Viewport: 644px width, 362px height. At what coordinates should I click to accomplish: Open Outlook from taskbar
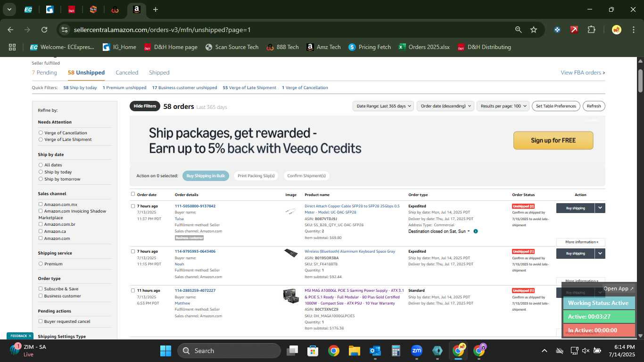[x=375, y=351]
